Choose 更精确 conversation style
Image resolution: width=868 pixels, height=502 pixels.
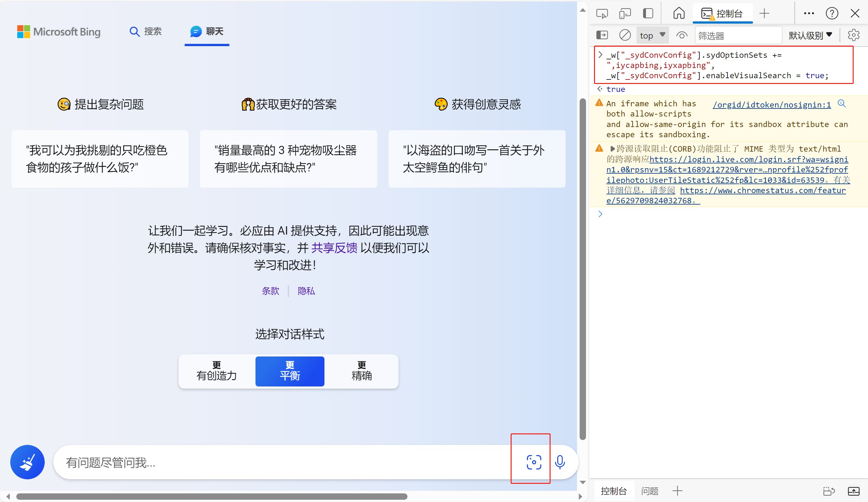point(361,371)
